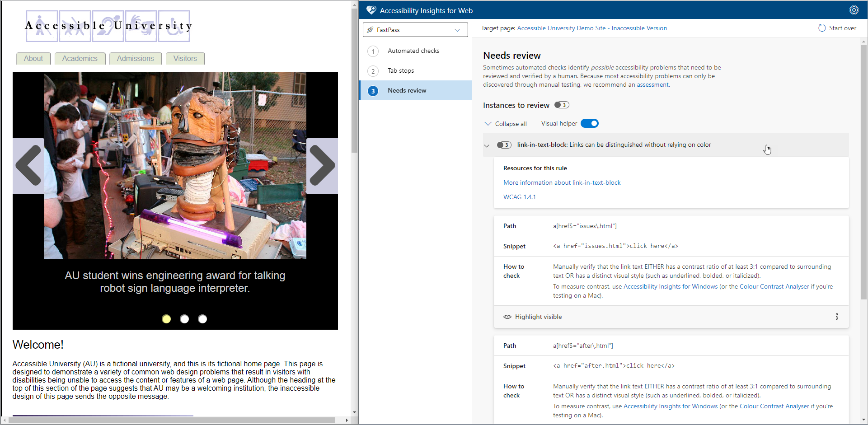Click the web page horizontal scrollbar
The height and width of the screenshot is (425, 868).
click(172, 420)
